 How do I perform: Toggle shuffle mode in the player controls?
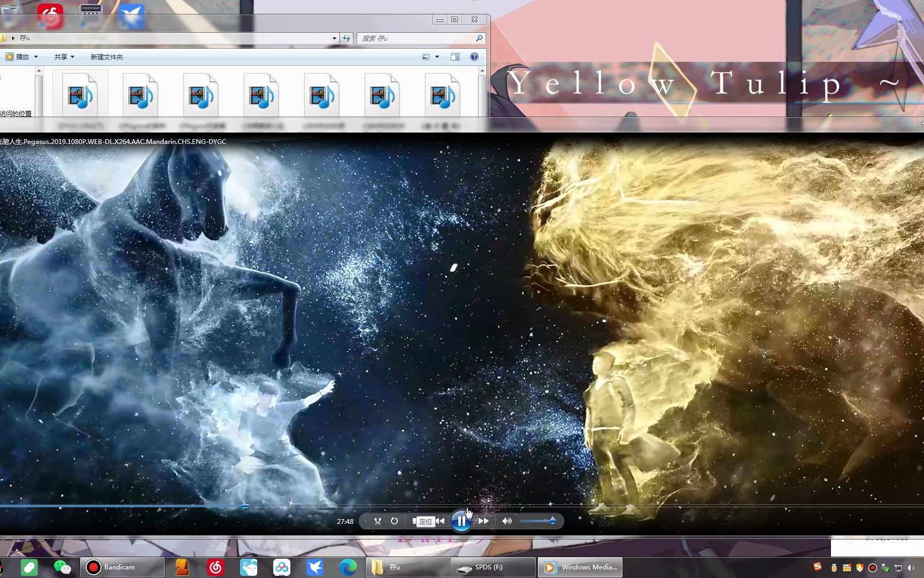pyautogui.click(x=378, y=521)
